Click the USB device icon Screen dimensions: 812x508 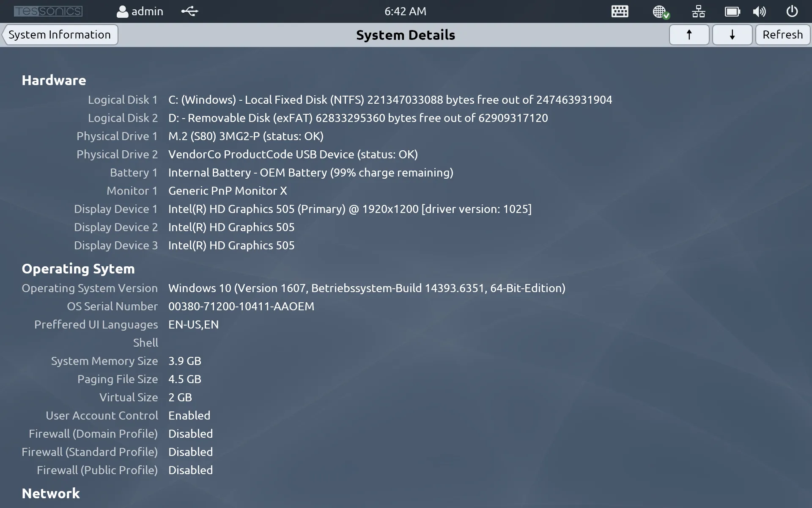point(189,11)
